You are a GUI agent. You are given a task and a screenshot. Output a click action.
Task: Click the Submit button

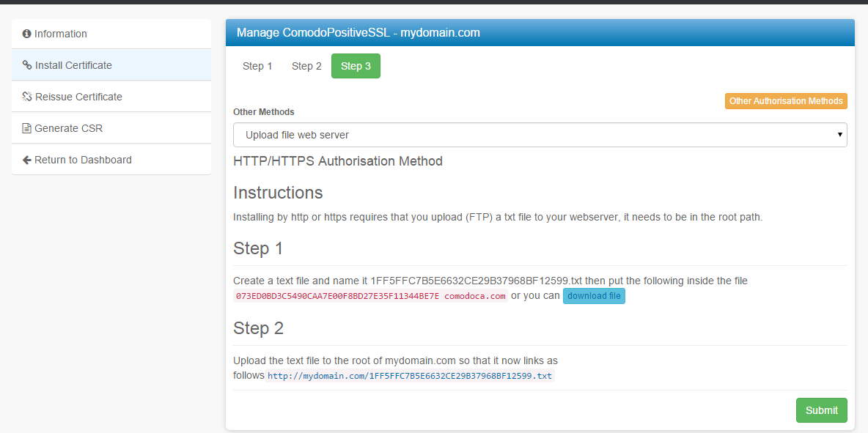coord(822,410)
